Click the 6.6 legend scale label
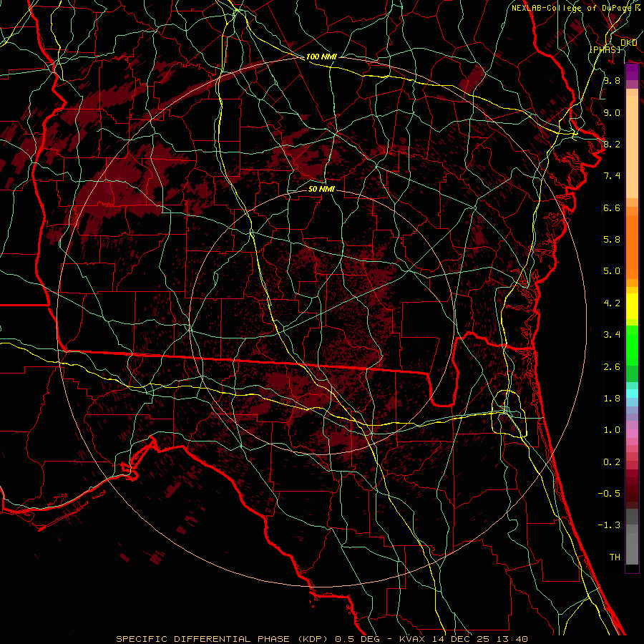The image size is (644, 644). click(611, 208)
